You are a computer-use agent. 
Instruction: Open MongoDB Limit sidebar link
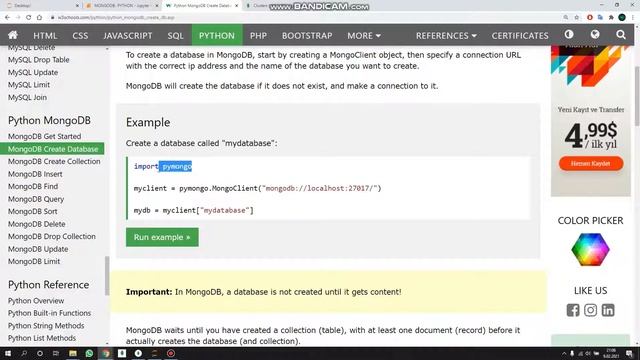pos(34,261)
